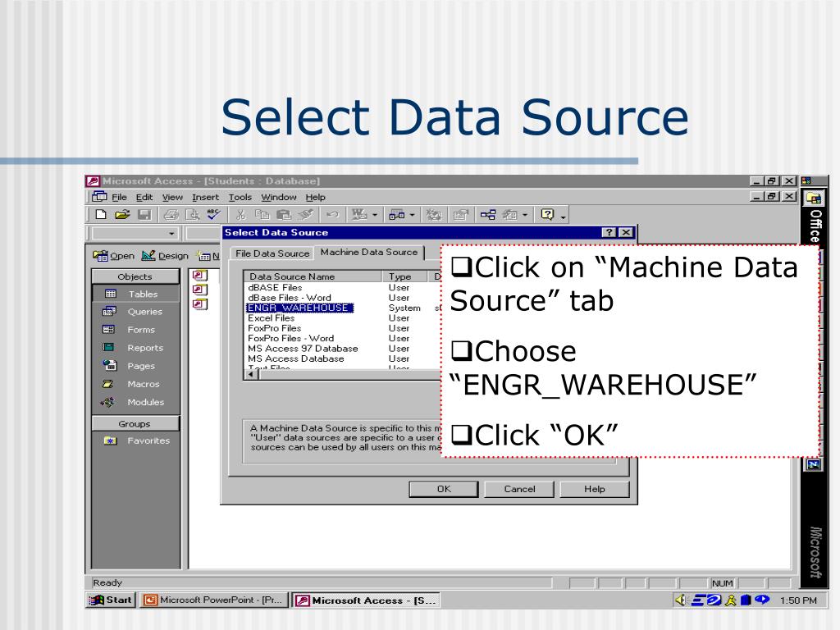Screen dimensions: 840x630
Task: Select Excel Files data source row
Action: coord(271,318)
